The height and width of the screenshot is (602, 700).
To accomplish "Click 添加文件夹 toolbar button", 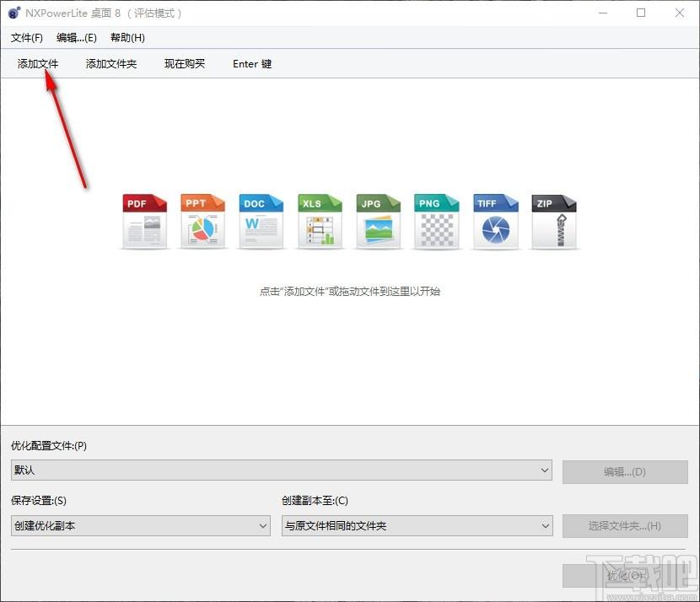I will tap(111, 64).
